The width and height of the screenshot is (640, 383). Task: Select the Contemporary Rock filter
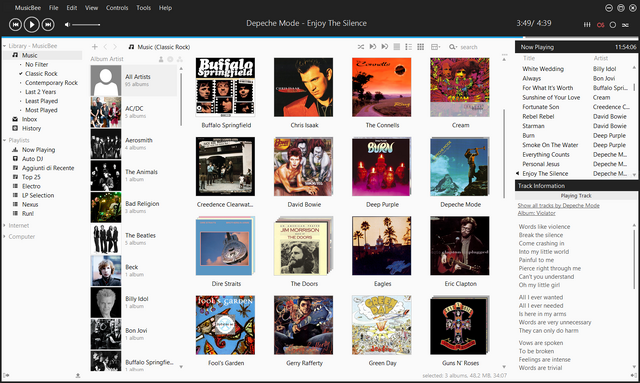[51, 82]
